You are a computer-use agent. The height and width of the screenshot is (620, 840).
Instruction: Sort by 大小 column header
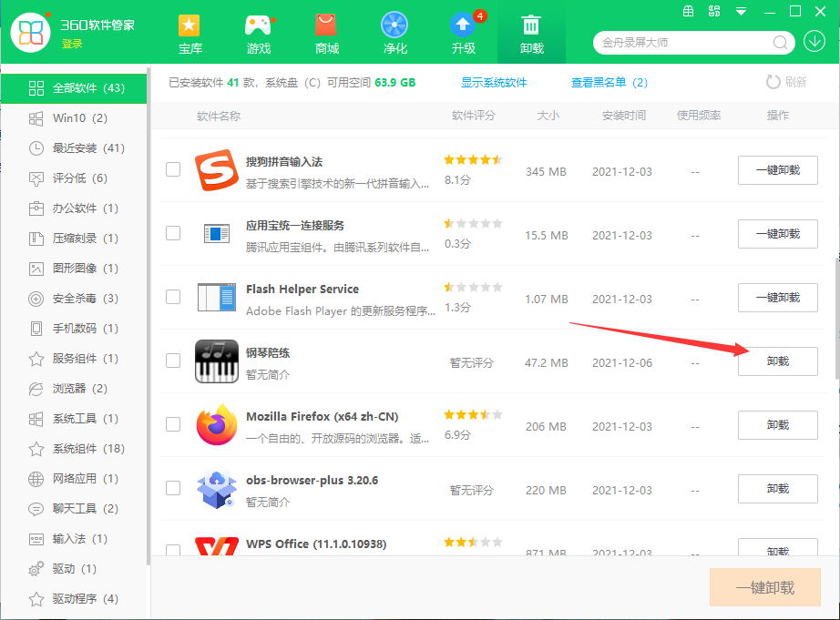tap(548, 116)
